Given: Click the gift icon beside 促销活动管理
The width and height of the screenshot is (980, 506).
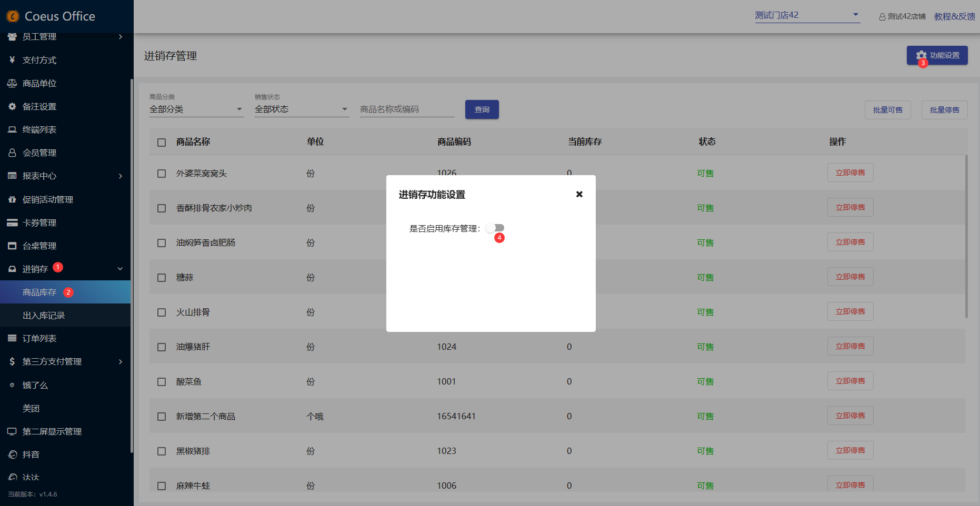Looking at the screenshot, I should 12,199.
